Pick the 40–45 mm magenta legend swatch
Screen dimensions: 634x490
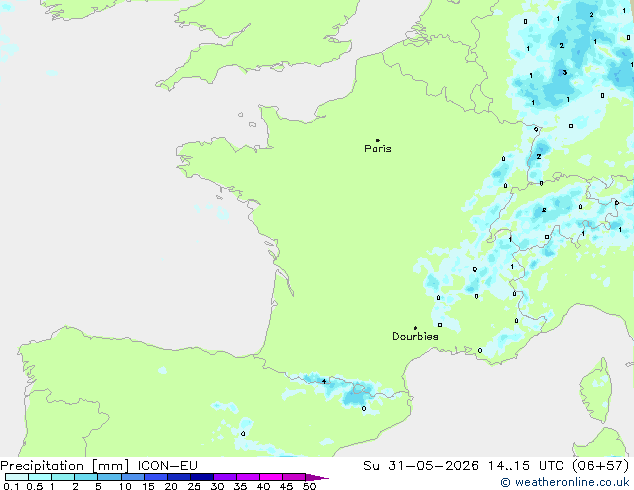tap(271, 477)
